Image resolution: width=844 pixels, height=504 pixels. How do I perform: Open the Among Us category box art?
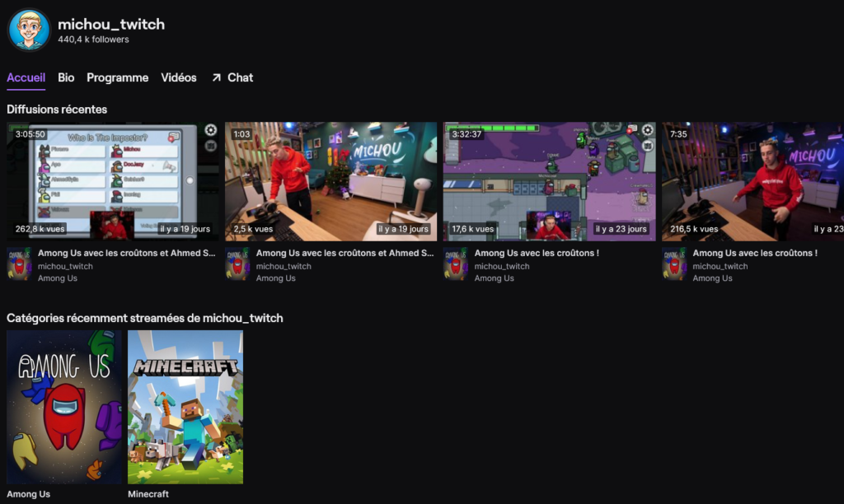[64, 407]
